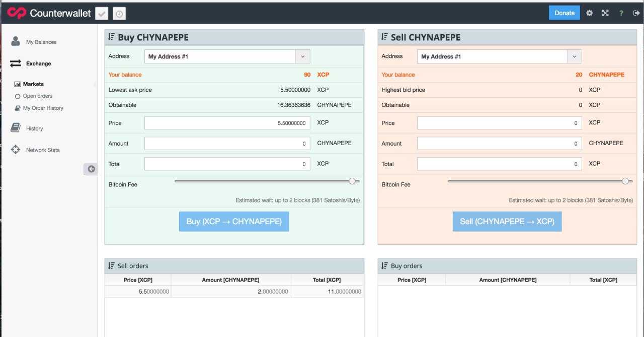Click the Markets chart icon

[x=18, y=84]
